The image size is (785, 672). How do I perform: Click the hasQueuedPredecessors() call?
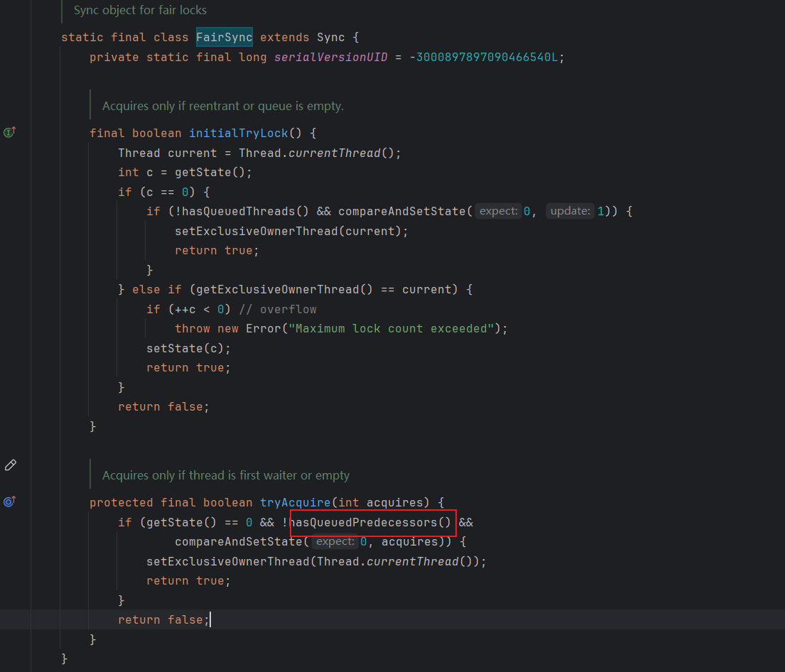coord(371,523)
